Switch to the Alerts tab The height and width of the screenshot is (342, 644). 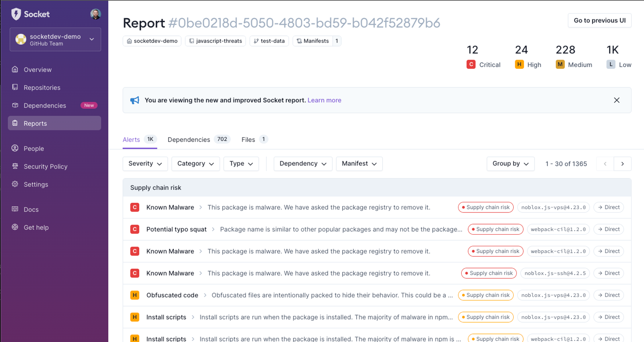click(x=139, y=140)
